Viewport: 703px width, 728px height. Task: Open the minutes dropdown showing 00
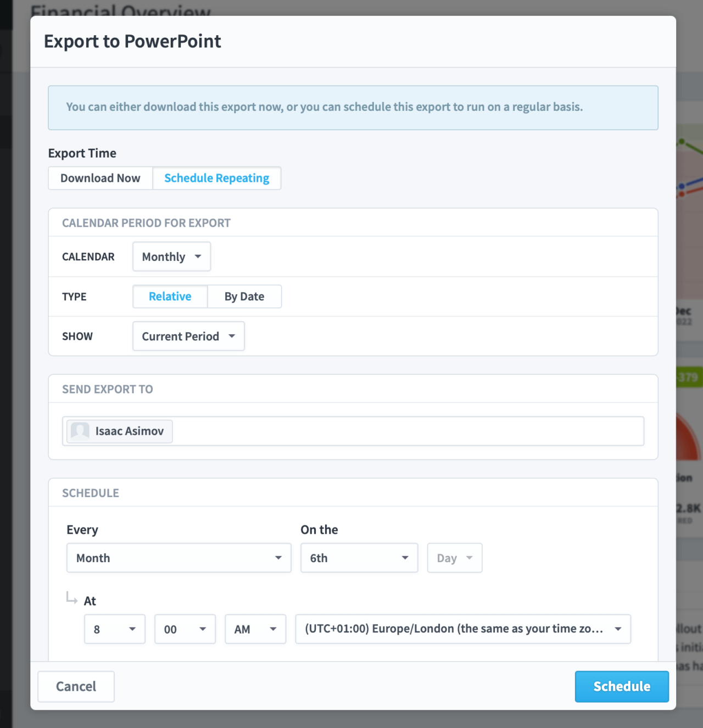click(x=202, y=629)
